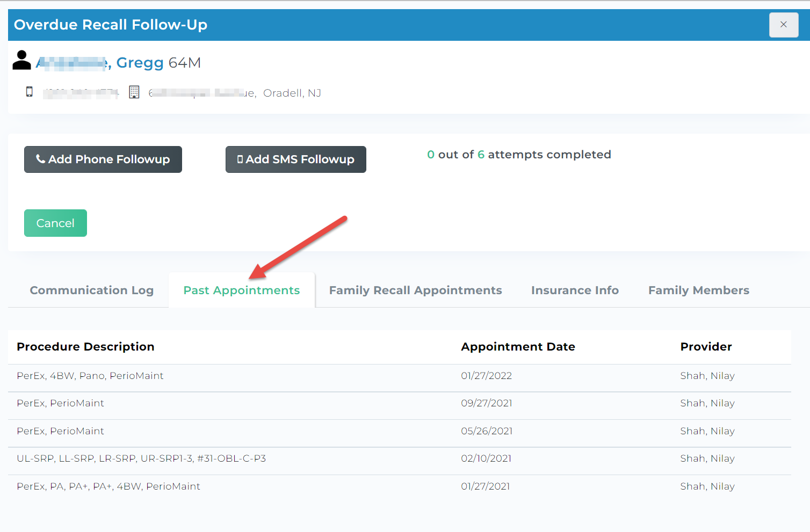Click Add SMS Followup button

pyautogui.click(x=295, y=159)
